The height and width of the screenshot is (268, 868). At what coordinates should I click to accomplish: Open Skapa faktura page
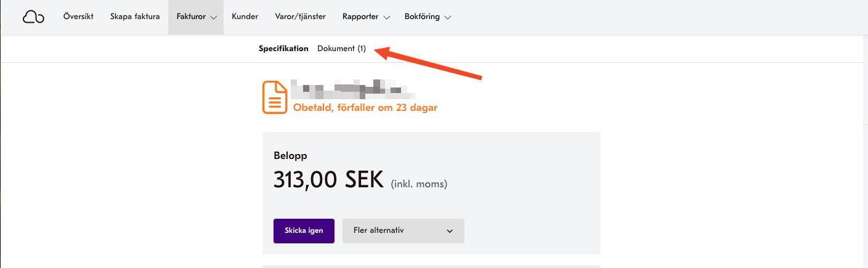tap(135, 17)
